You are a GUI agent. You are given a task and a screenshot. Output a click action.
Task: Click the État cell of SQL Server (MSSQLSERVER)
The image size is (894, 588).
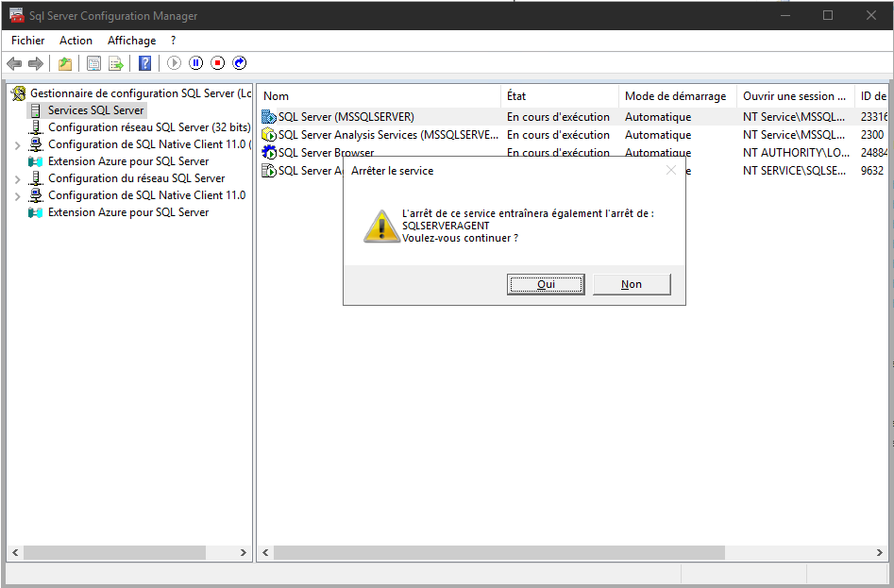click(x=558, y=117)
